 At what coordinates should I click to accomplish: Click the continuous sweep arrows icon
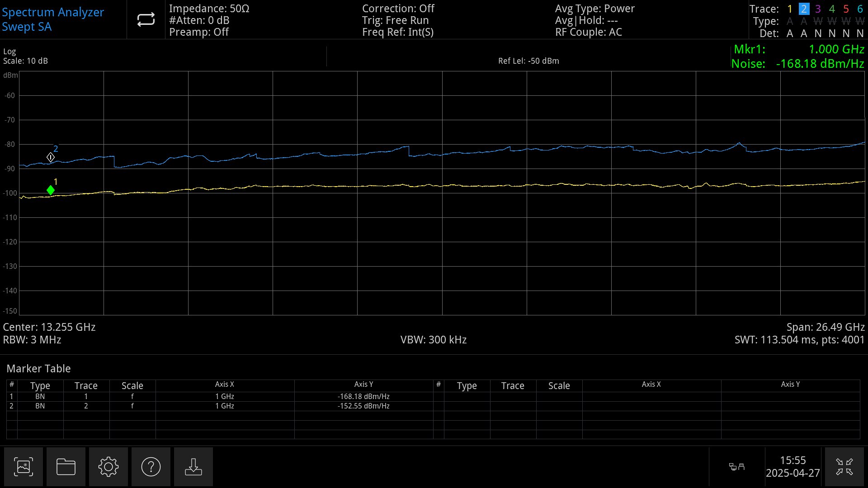146,19
